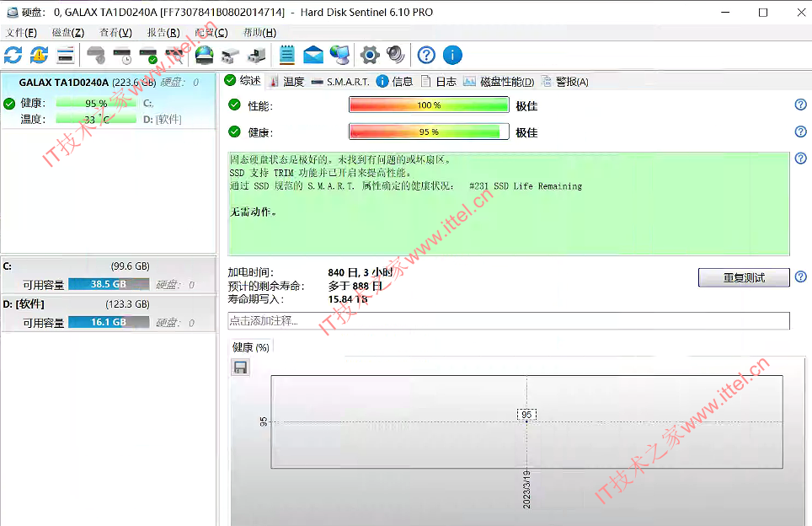Open the 文件(F) menu
Screen dimensions: 812x526
pos(21,33)
